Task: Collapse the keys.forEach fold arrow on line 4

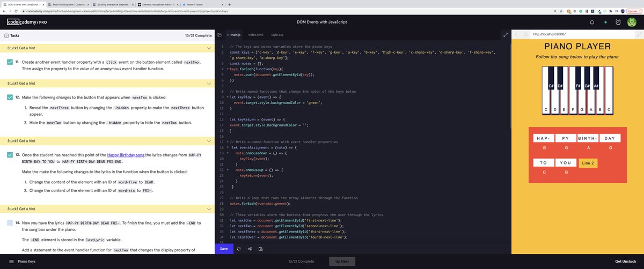Action: click(x=228, y=69)
